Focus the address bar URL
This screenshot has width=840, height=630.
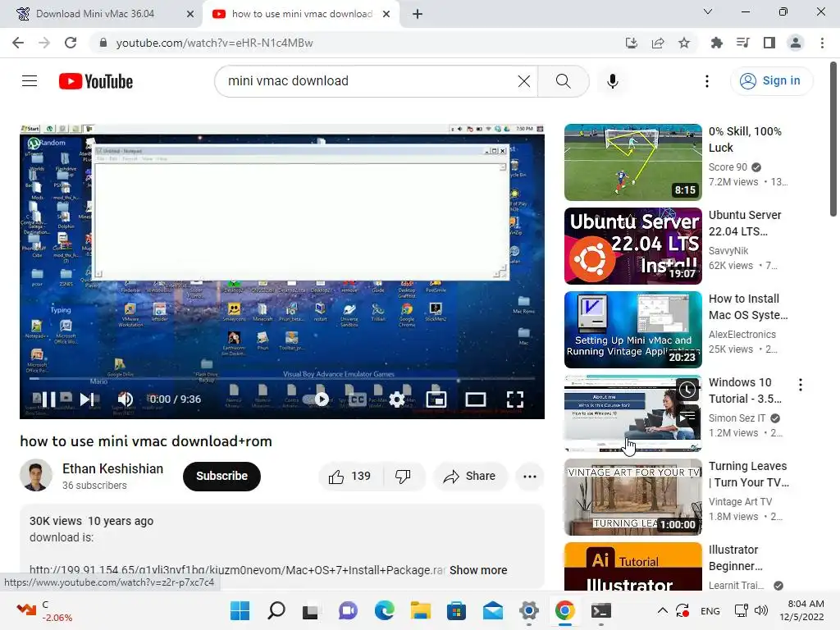click(214, 43)
